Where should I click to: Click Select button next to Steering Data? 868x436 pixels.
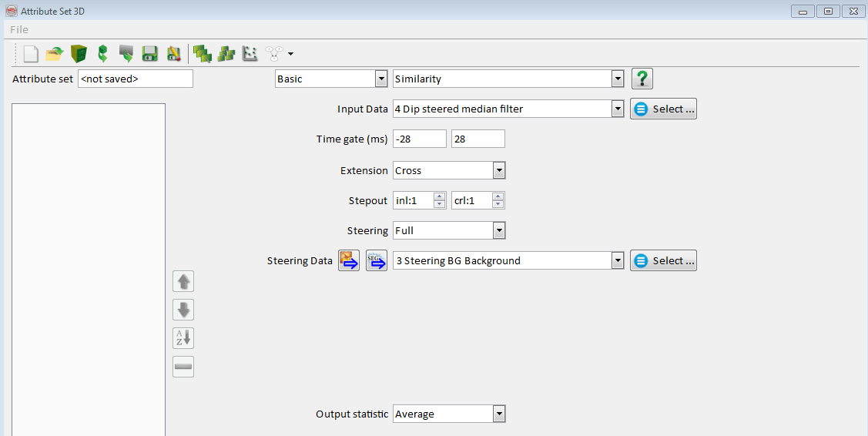pos(663,261)
